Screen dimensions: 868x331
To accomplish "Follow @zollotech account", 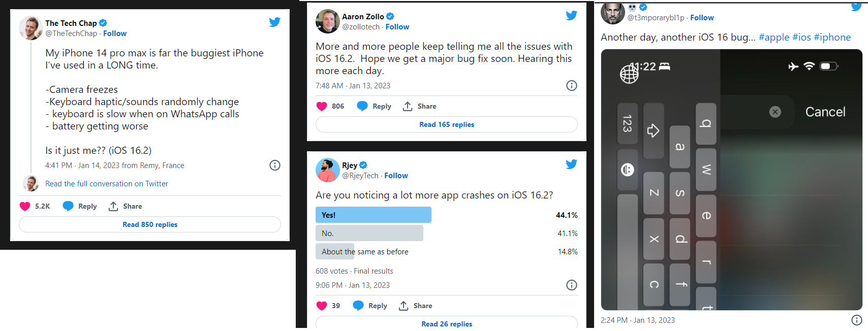I will click(x=397, y=27).
